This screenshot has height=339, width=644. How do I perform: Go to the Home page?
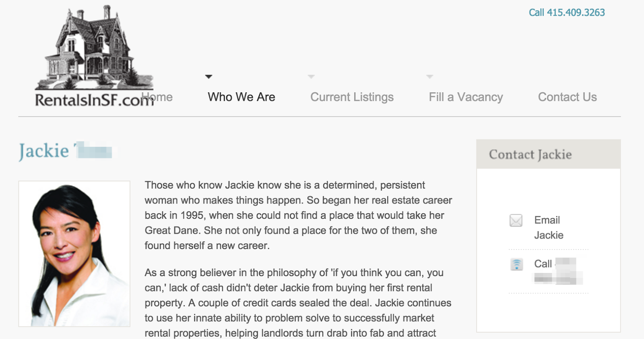click(x=163, y=97)
